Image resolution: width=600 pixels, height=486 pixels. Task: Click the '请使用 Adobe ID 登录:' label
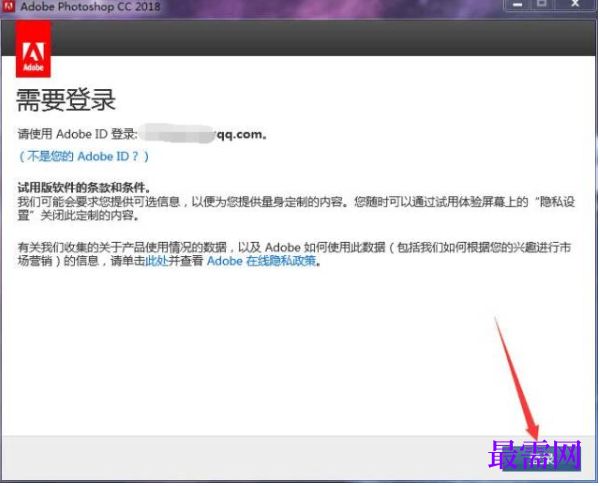[77, 134]
